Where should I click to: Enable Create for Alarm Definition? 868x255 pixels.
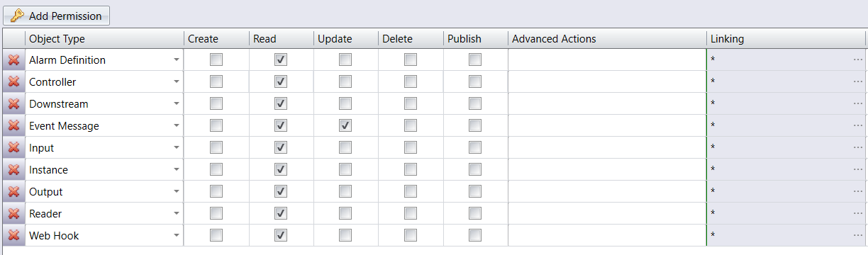coord(216,60)
